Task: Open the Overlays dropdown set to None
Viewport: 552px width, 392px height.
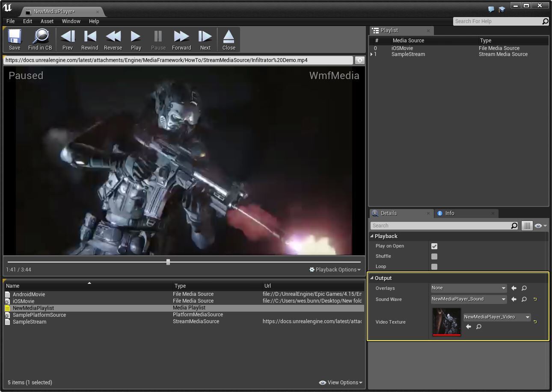Action: (469, 288)
